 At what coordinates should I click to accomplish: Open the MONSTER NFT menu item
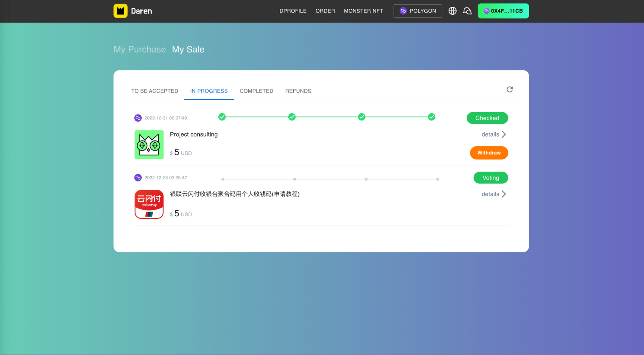(363, 11)
